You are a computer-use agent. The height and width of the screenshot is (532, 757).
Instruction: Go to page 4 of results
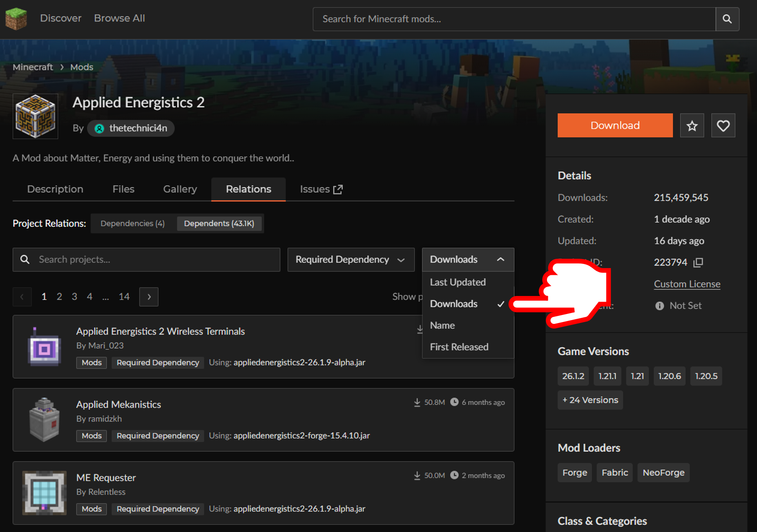(89, 297)
